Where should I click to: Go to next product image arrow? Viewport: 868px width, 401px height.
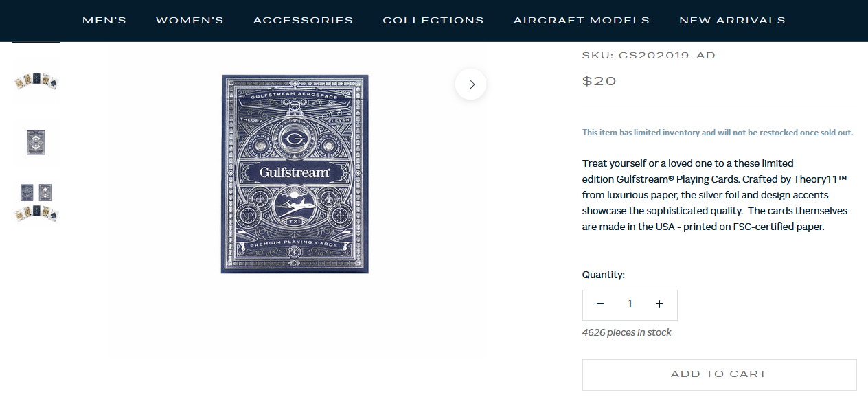pos(470,84)
